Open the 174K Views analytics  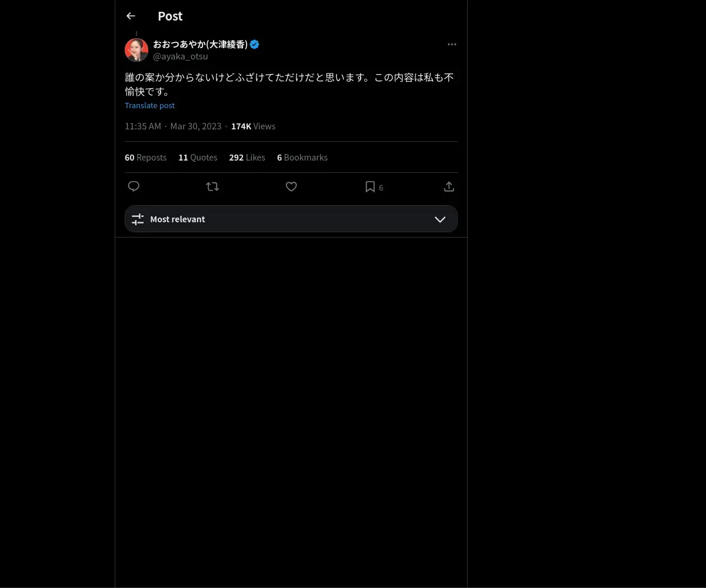pos(253,126)
